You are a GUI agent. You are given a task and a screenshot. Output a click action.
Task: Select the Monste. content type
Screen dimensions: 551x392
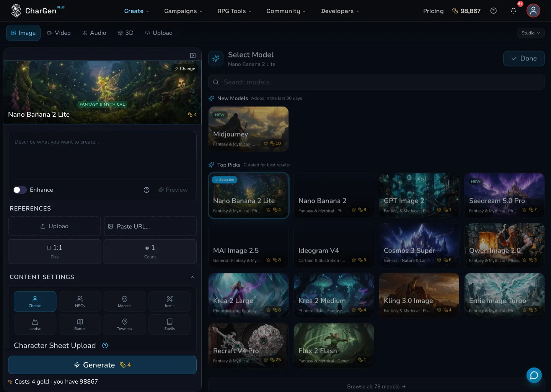click(x=125, y=301)
